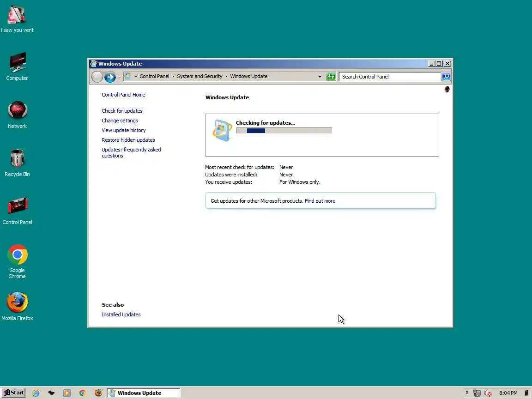Click the Control Panel breadcrumb
The width and height of the screenshot is (532, 399).
click(154, 76)
